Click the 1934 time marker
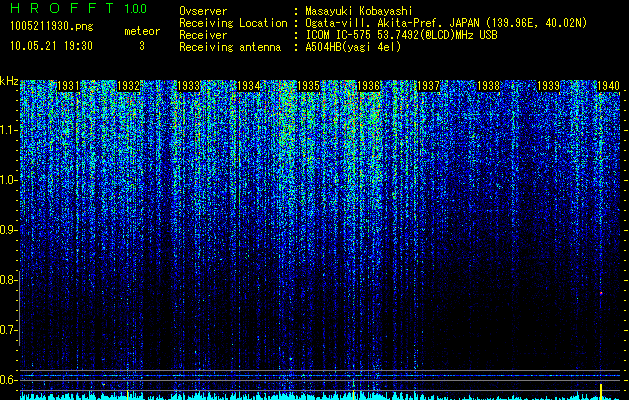629x400 pixels. (x=248, y=86)
